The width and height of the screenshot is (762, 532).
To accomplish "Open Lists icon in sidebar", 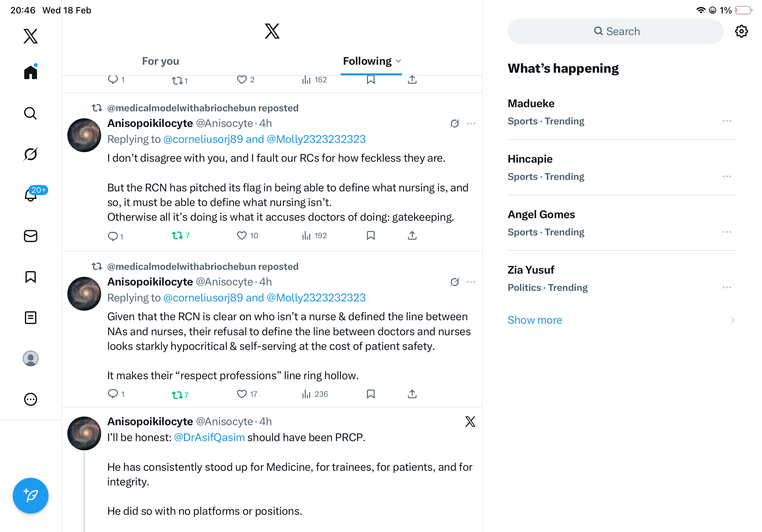I will (31, 318).
